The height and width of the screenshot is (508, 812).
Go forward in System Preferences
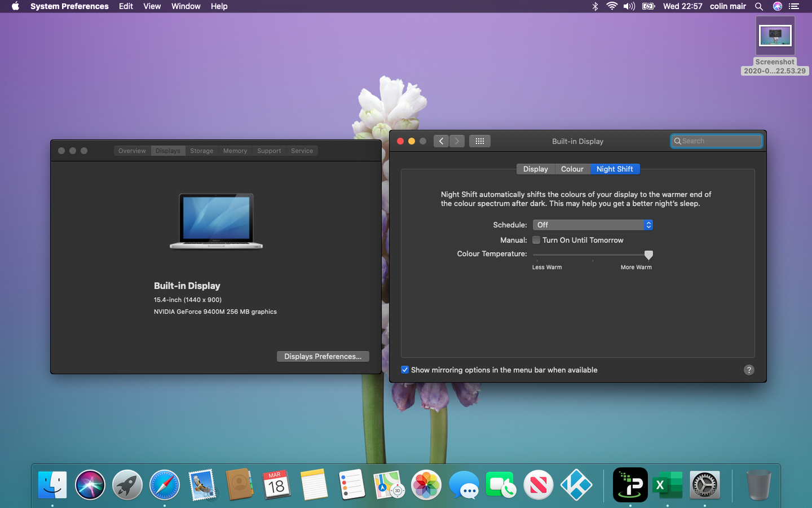pyautogui.click(x=457, y=141)
